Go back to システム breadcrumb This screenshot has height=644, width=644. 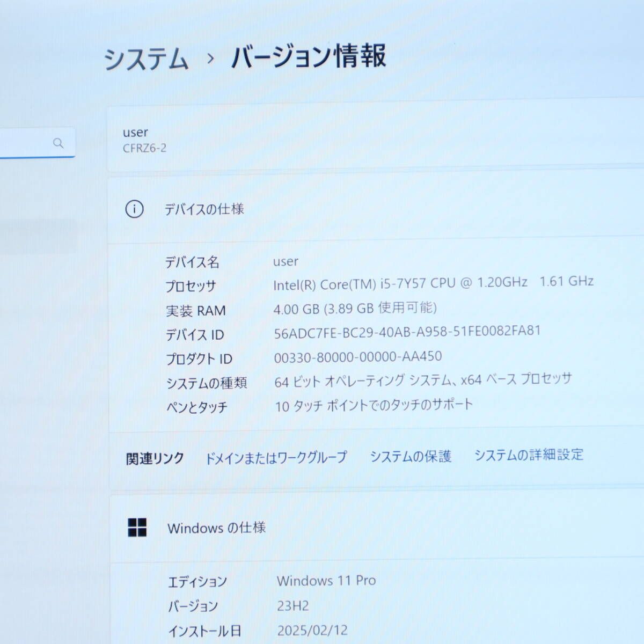click(x=146, y=58)
